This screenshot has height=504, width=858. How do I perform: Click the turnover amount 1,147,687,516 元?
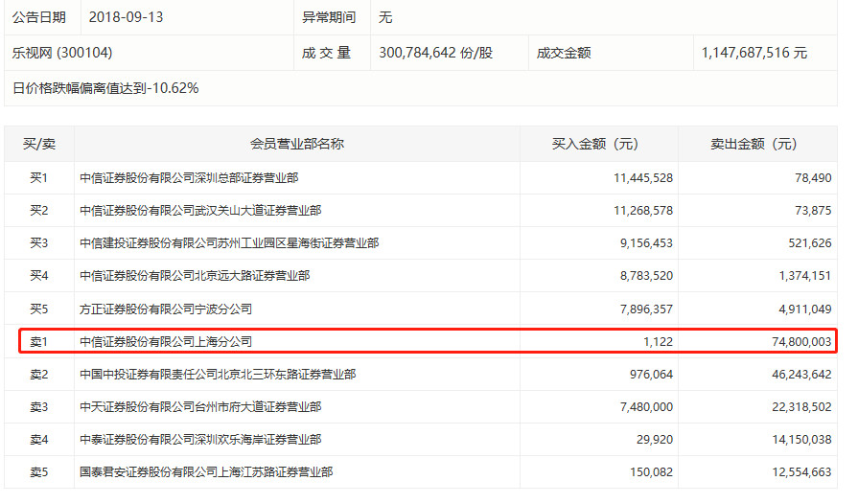pos(754,53)
